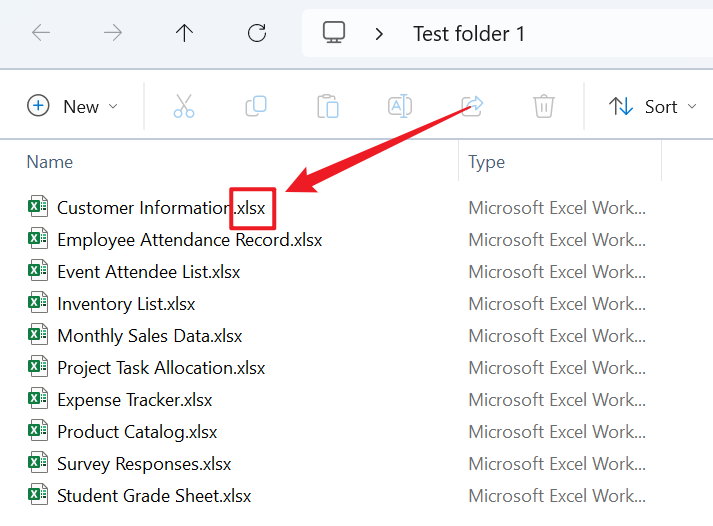Click the This PC monitor icon
Viewport: 713px width, 526px height.
(x=334, y=33)
